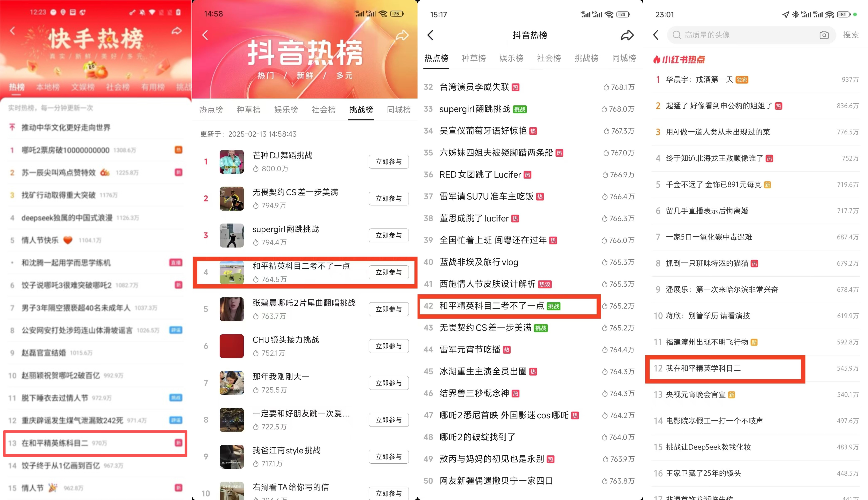Screen dimensions: 868x500
Task: Open camera search in 小红书 search bar
Action: [x=824, y=35]
